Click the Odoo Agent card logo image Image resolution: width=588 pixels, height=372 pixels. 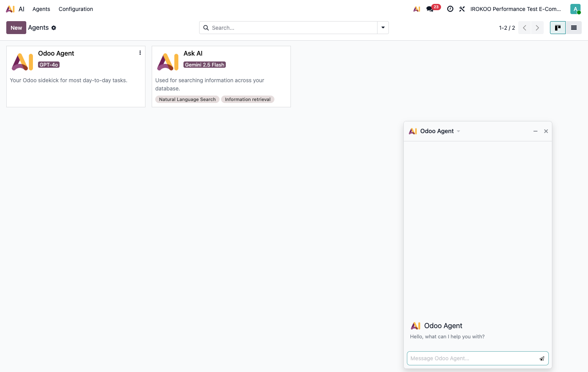click(22, 62)
